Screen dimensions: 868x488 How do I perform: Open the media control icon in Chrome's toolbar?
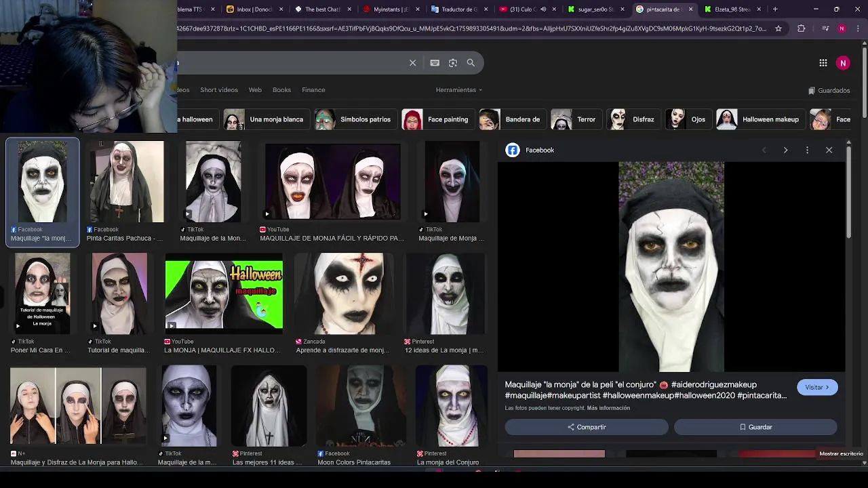point(825,28)
